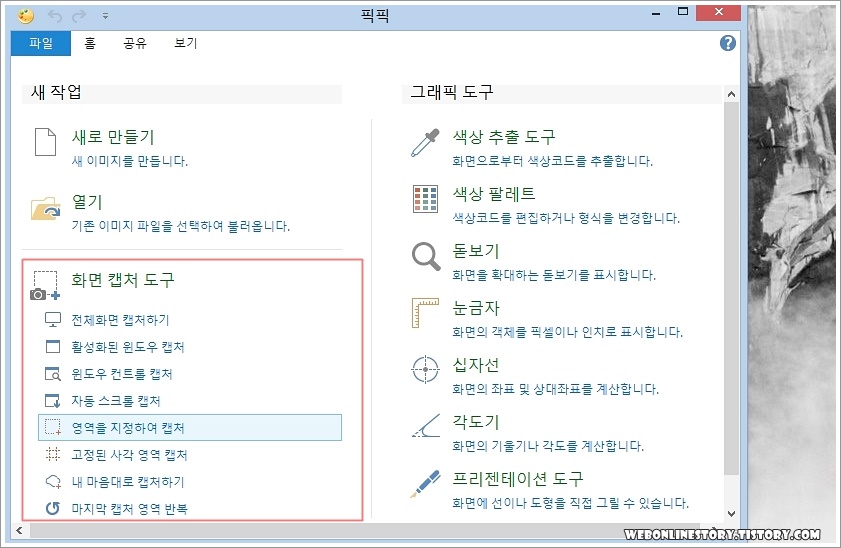
Task: Click the scrolling window icon for 자동 스크롤 캡처
Action: 53,401
